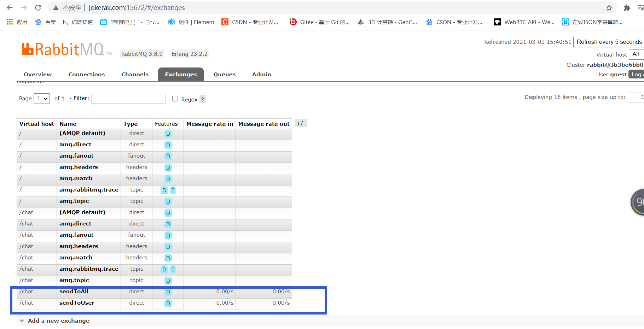The image size is (644, 329).
Task: Open the 3D GeoGebra calculator bookmark
Action: point(387,22)
